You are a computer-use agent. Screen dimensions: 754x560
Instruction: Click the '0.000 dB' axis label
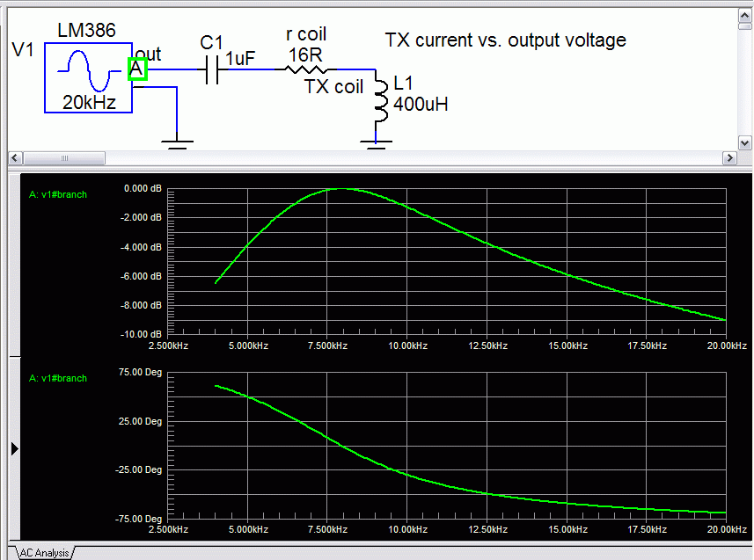click(143, 188)
